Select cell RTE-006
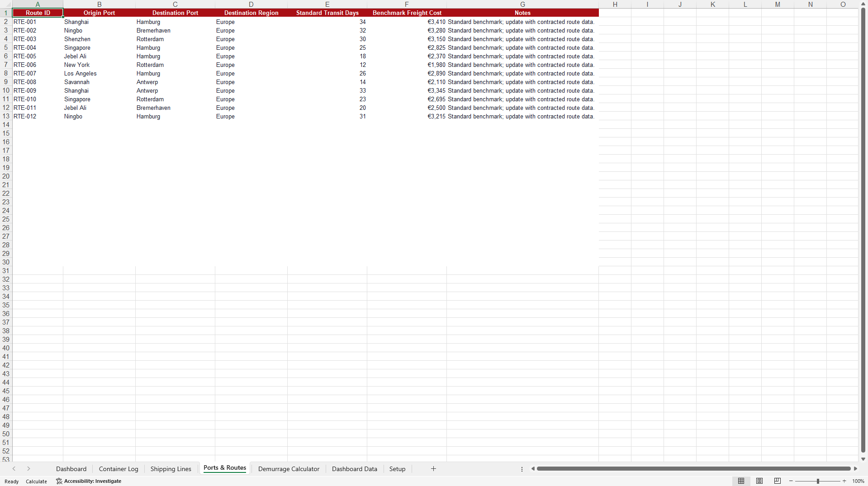 click(x=38, y=65)
